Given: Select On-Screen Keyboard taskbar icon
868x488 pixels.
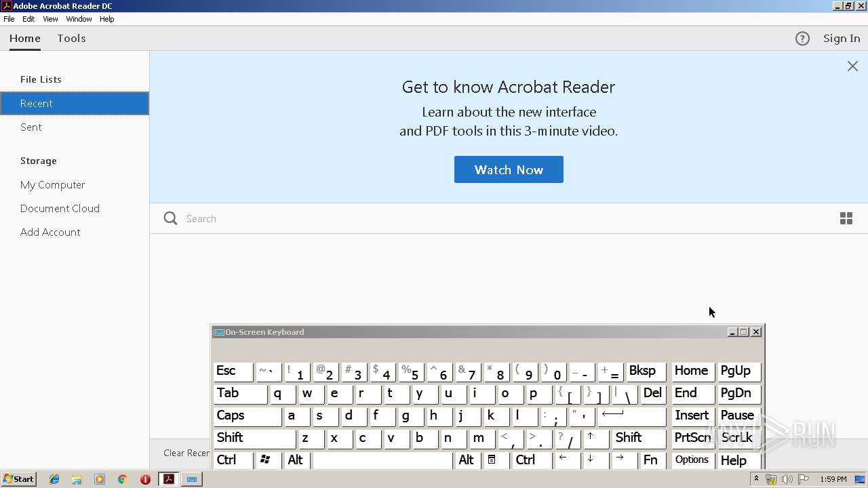Looking at the screenshot, I should pyautogui.click(x=192, y=479).
